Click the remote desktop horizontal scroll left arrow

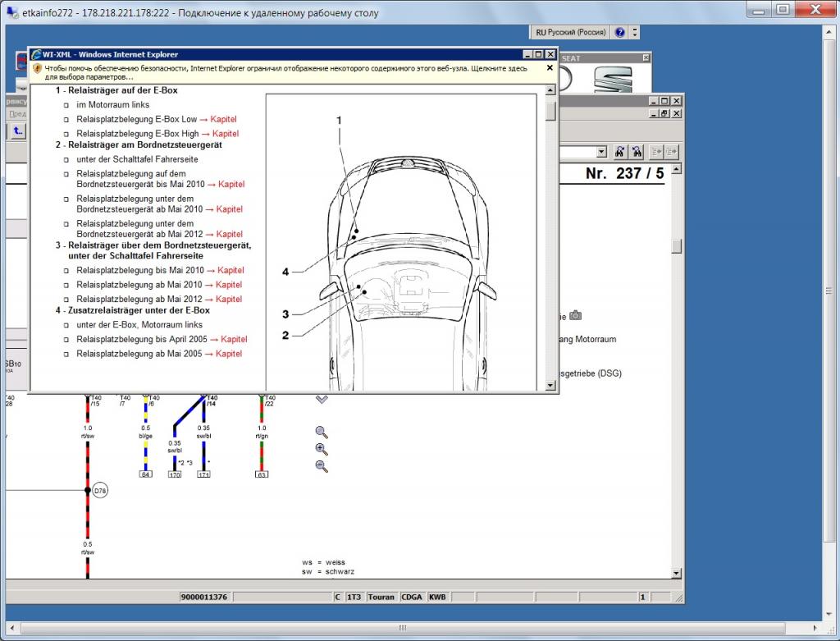11,628
